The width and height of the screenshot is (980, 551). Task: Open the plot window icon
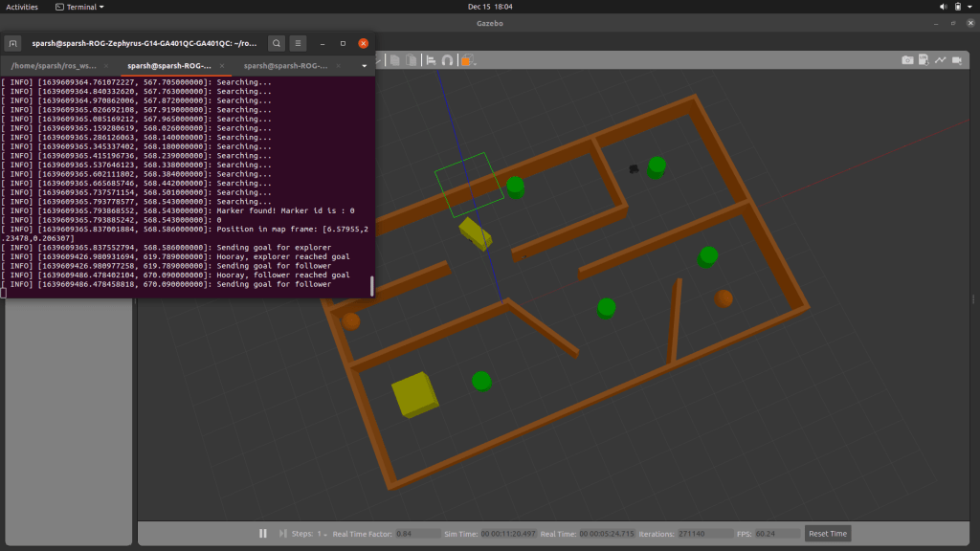pos(940,60)
